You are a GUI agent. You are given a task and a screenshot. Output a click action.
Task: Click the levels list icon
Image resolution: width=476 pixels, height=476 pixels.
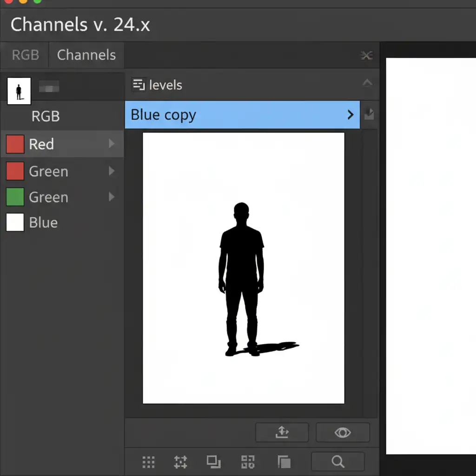coord(139,85)
